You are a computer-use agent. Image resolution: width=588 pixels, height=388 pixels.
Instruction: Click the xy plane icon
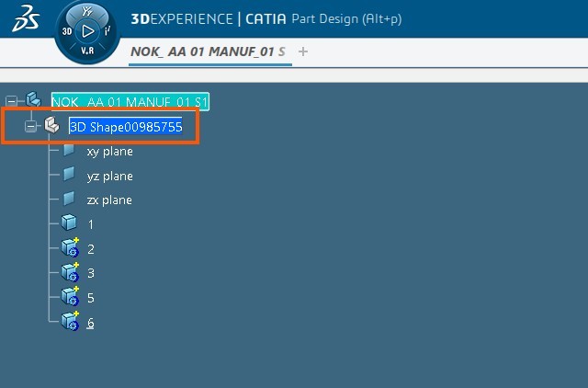click(x=69, y=151)
